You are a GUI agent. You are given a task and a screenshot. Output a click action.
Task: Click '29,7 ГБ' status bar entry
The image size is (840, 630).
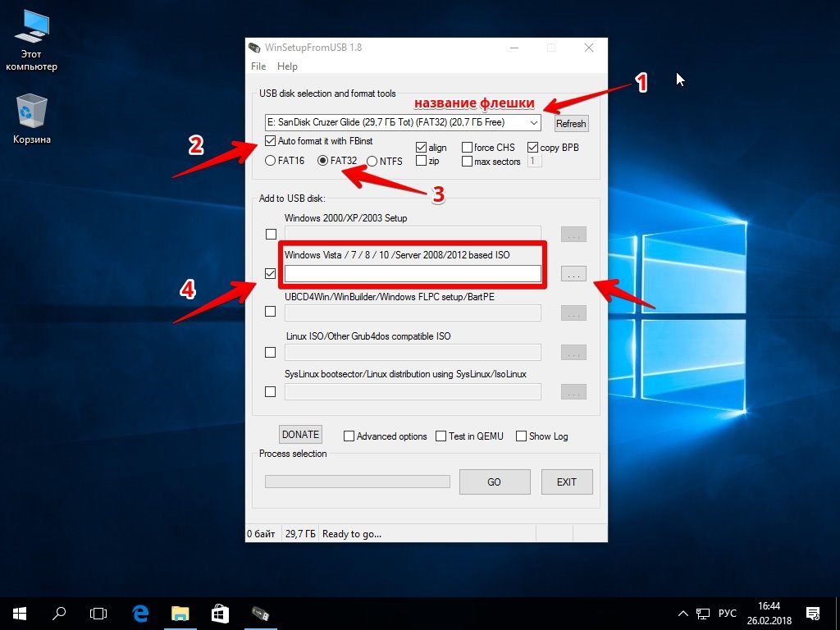click(x=300, y=534)
